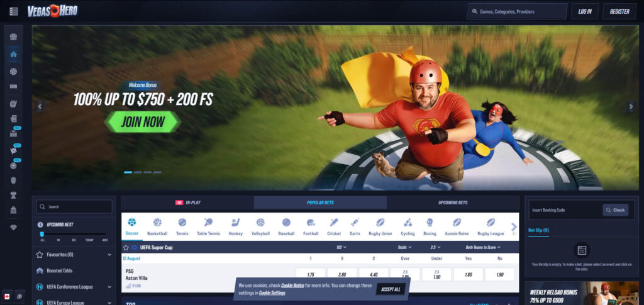644x305 pixels.
Task: Open the Bet Slip (0) tab
Action: point(538,230)
